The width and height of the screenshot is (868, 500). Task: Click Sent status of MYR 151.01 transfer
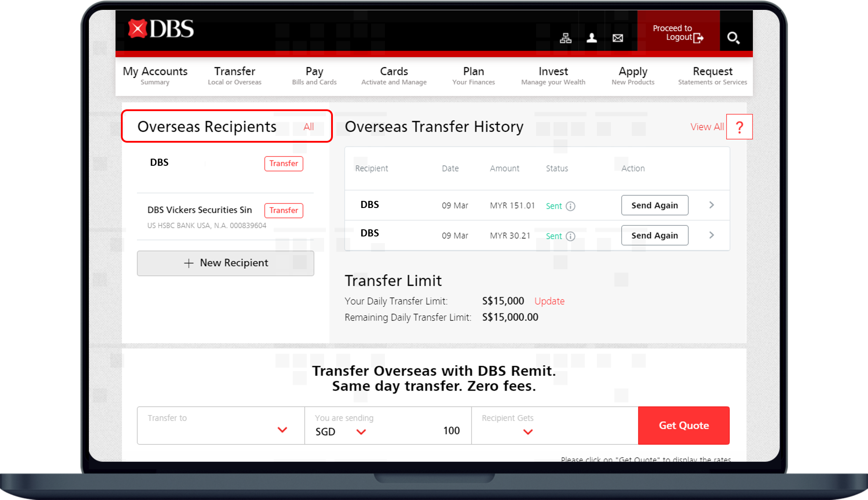[554, 206]
